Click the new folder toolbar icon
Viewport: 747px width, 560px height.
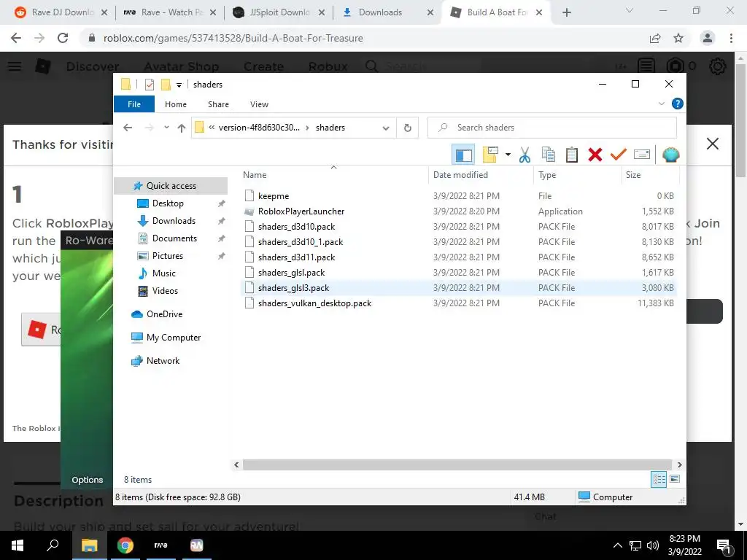coord(490,155)
